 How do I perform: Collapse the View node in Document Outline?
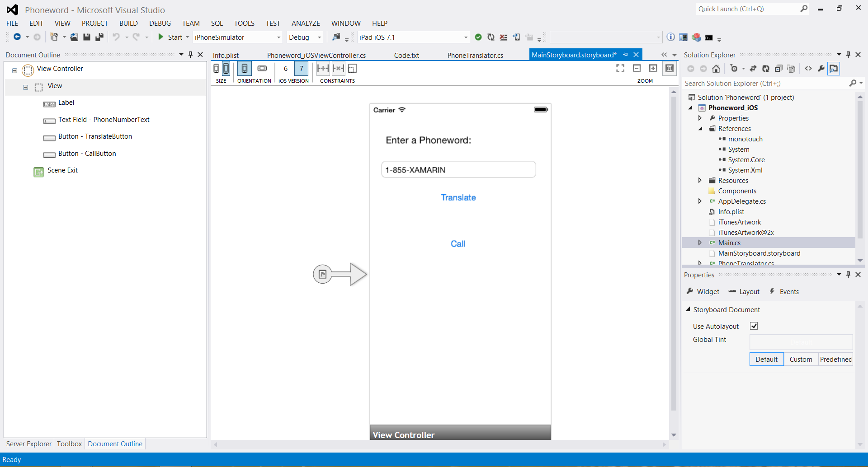(25, 87)
